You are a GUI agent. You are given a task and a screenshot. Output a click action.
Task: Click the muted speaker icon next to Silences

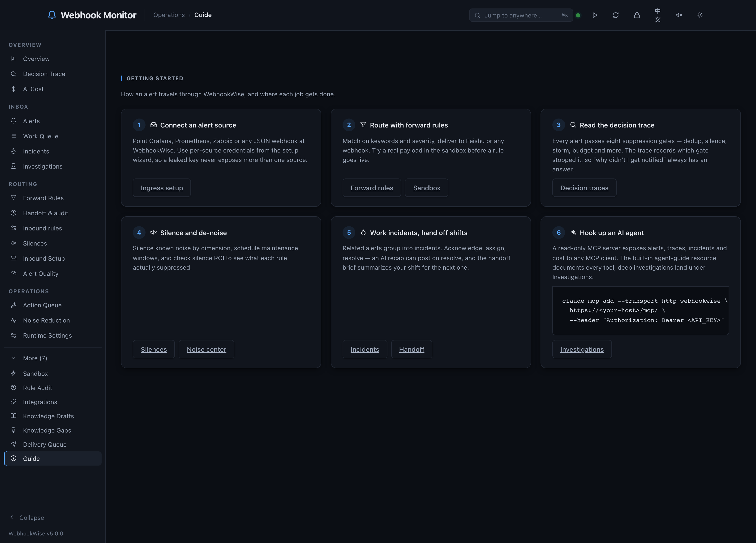coord(13,243)
